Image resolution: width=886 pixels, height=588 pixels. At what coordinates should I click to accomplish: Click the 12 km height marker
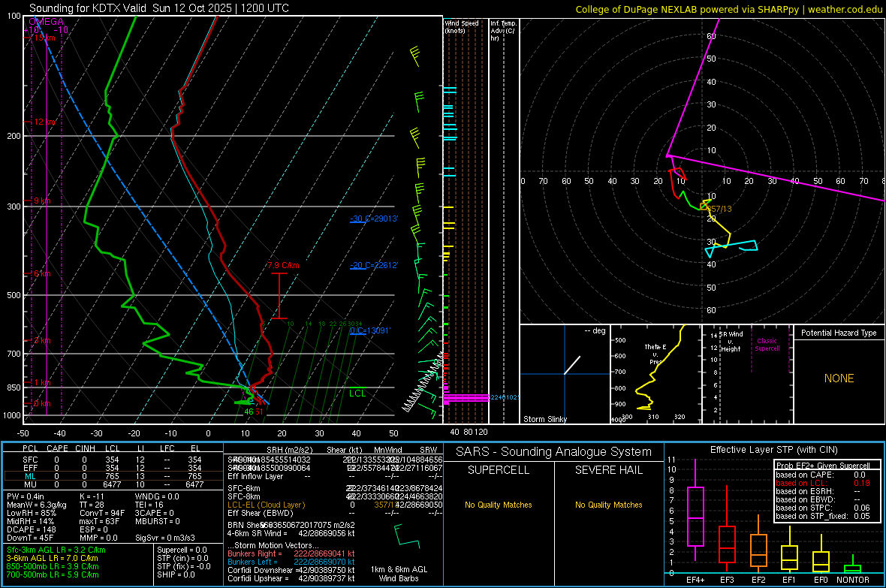pos(44,122)
